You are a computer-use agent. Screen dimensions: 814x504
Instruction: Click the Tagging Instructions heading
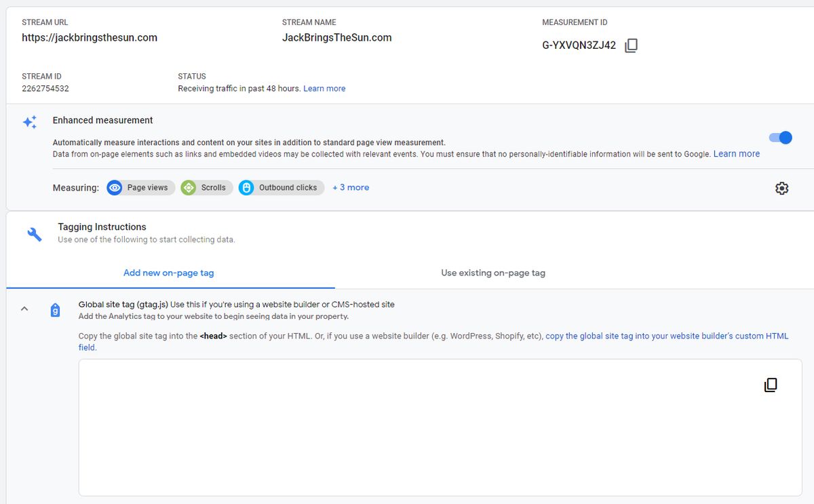(102, 227)
